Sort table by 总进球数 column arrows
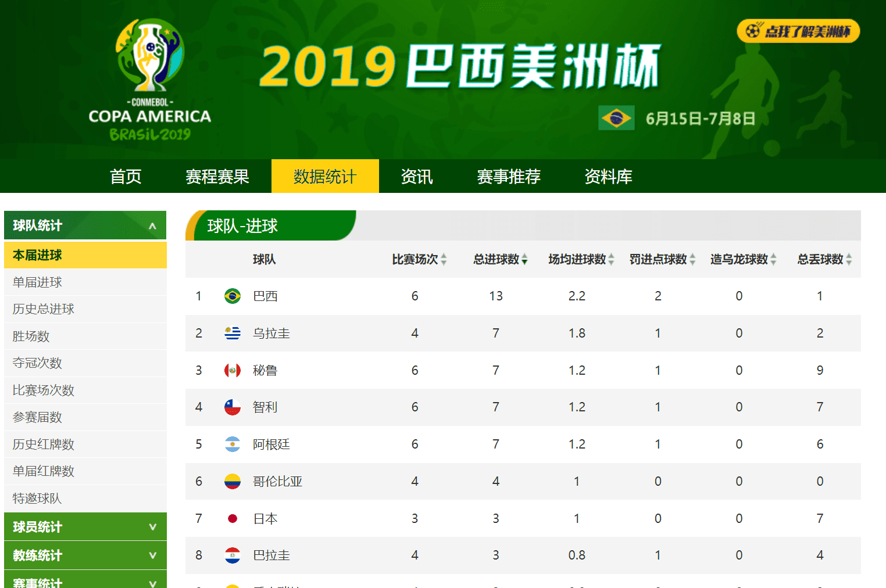 click(524, 259)
